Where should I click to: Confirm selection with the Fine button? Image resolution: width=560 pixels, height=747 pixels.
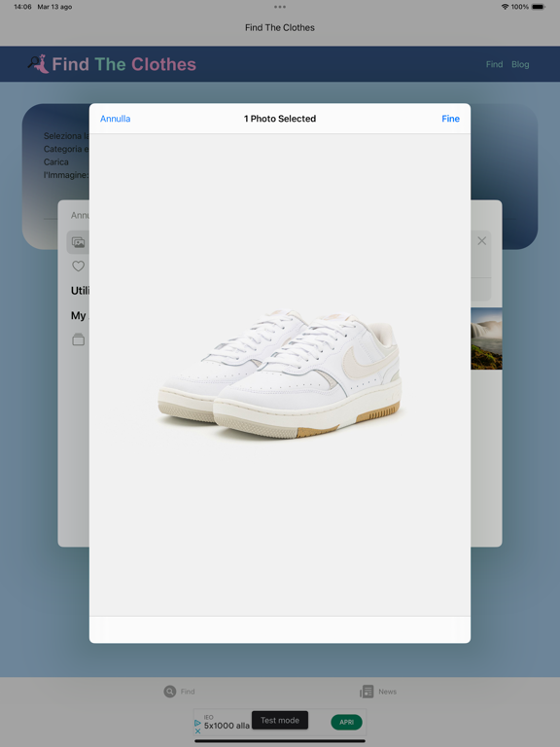coord(450,119)
